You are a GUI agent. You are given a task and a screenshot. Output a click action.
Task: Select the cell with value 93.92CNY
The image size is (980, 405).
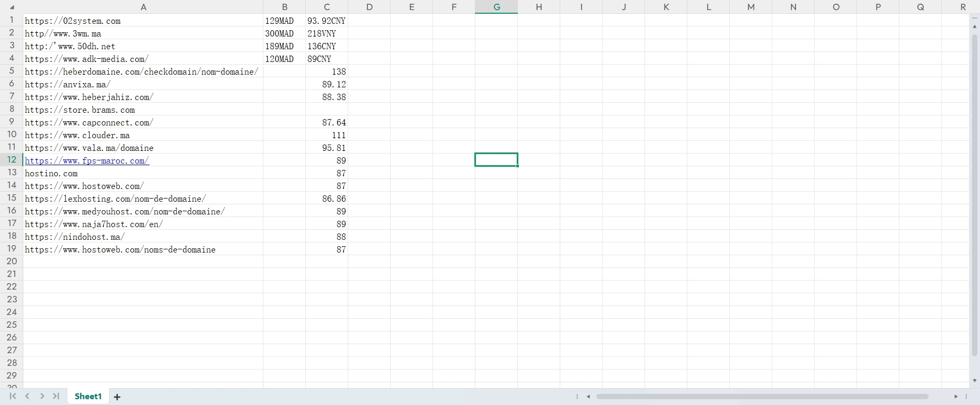326,21
